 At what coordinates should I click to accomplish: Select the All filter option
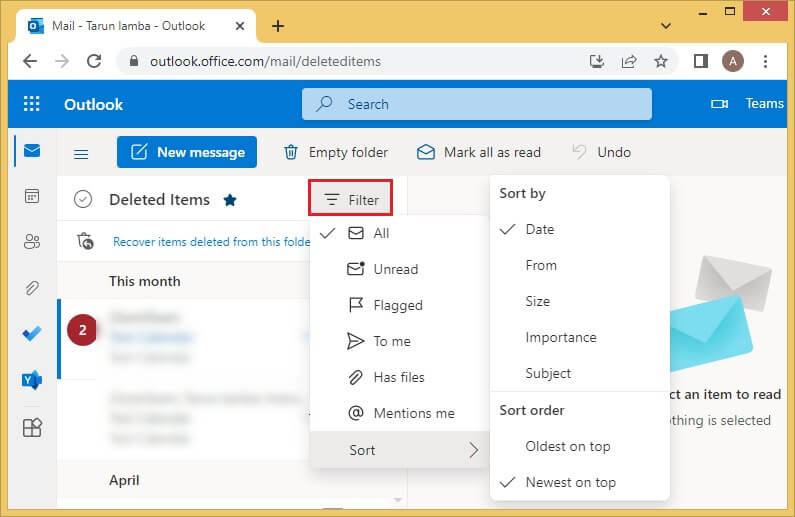click(400, 233)
